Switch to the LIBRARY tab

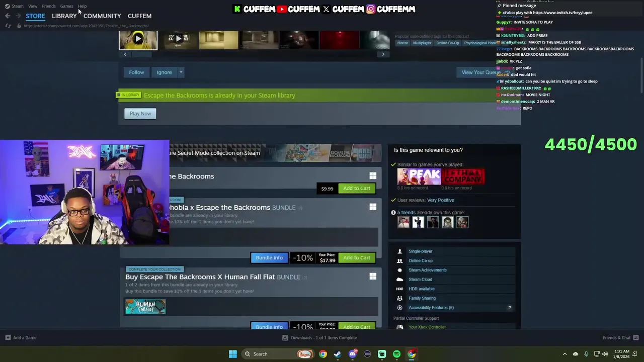[64, 16]
